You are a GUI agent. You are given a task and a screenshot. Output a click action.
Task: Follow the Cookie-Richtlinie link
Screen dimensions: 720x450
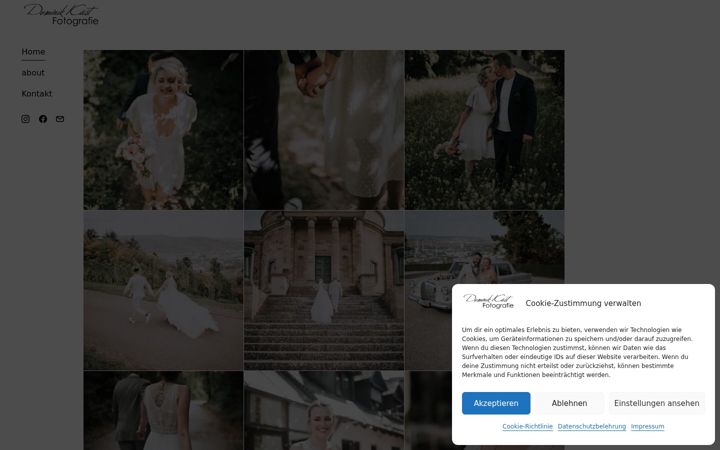tap(528, 426)
